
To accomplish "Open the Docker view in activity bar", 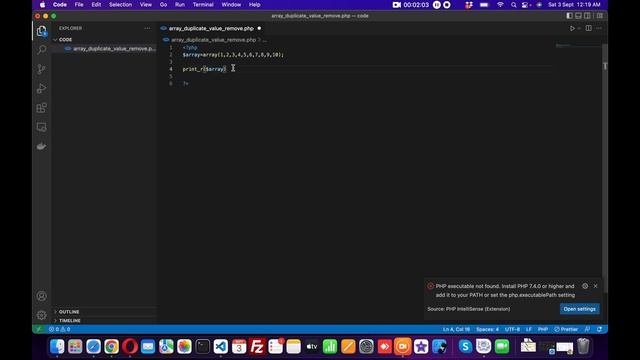I will tap(41, 146).
